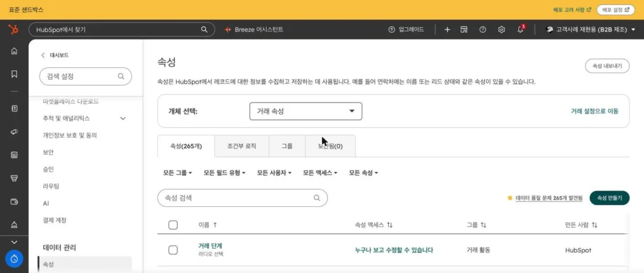Expand sidebar with the down chevron
The height and width of the screenshot is (273, 644).
point(14,243)
